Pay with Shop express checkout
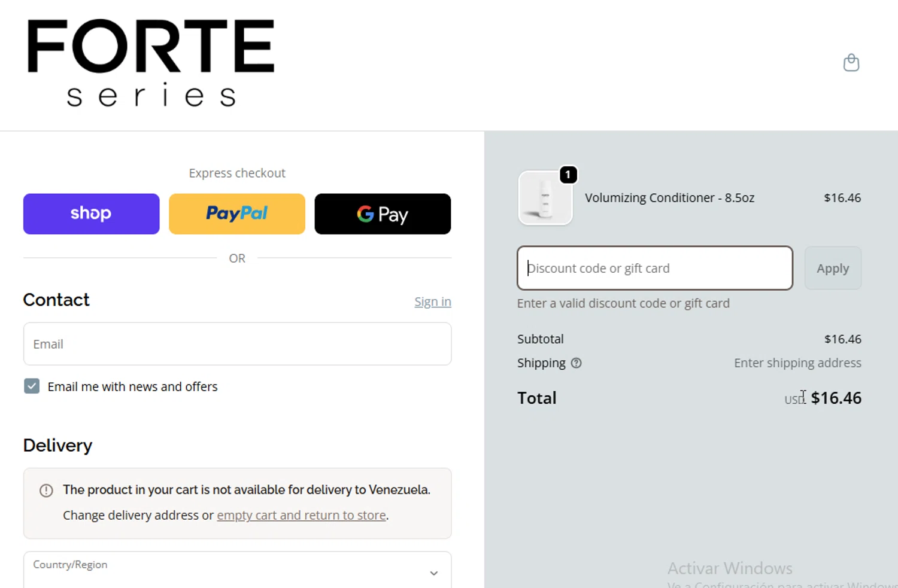Image resolution: width=898 pixels, height=588 pixels. (92, 214)
